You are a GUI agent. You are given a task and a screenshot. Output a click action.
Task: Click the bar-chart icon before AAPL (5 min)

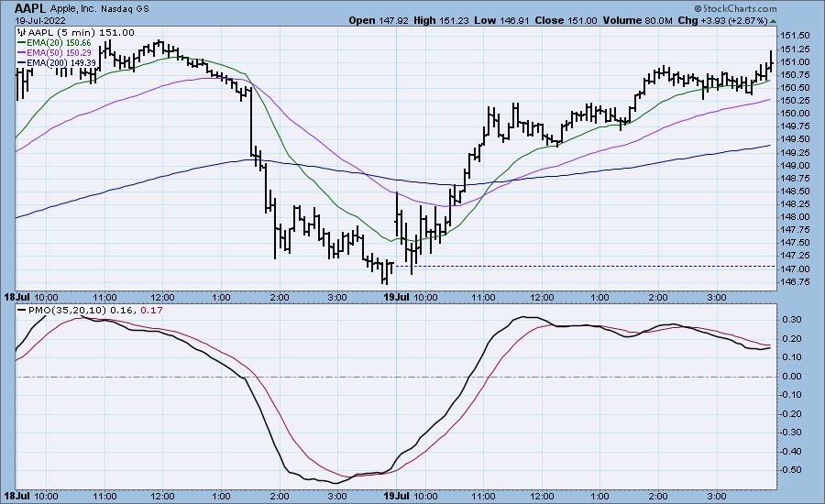pos(22,32)
